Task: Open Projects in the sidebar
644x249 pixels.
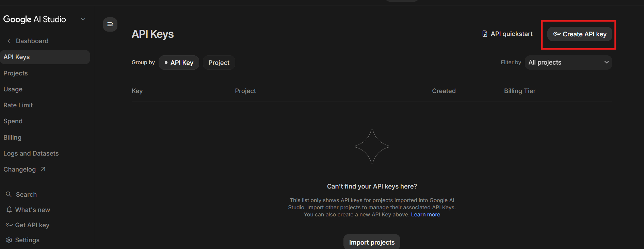Action: (16, 73)
